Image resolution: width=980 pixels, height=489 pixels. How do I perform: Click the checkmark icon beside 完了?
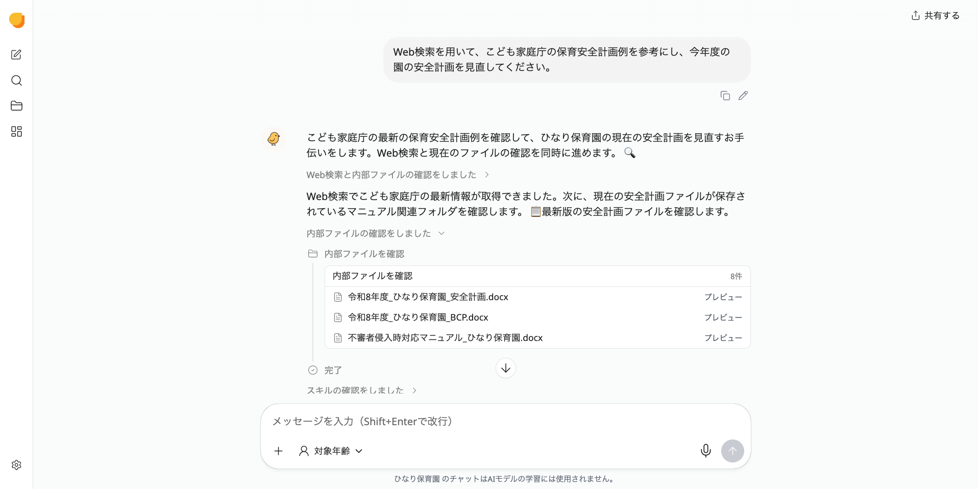[x=313, y=370]
